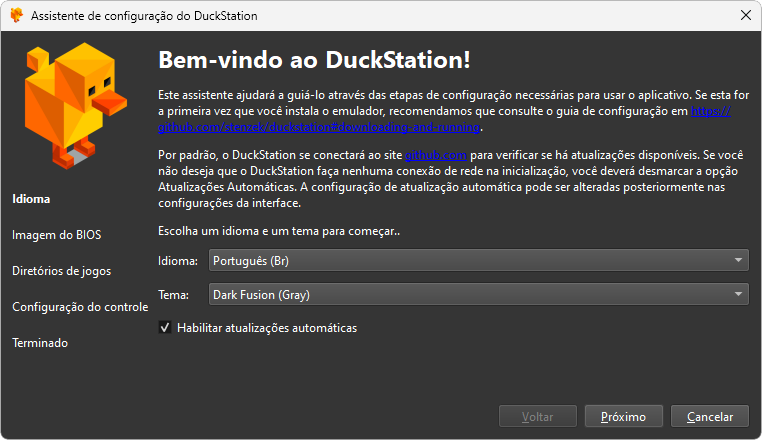Click the Bem-vindo ao DuckStation heading
The image size is (762, 440).
(x=314, y=59)
